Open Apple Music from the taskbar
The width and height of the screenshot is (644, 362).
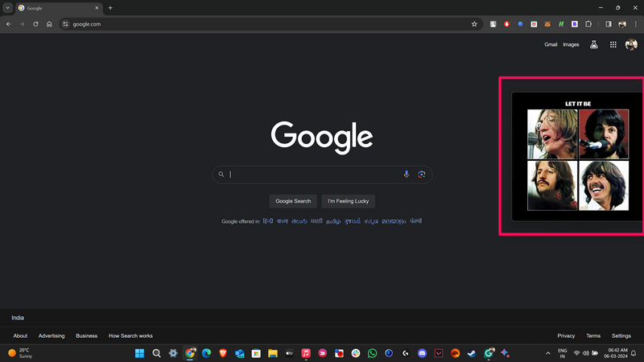tap(306, 353)
